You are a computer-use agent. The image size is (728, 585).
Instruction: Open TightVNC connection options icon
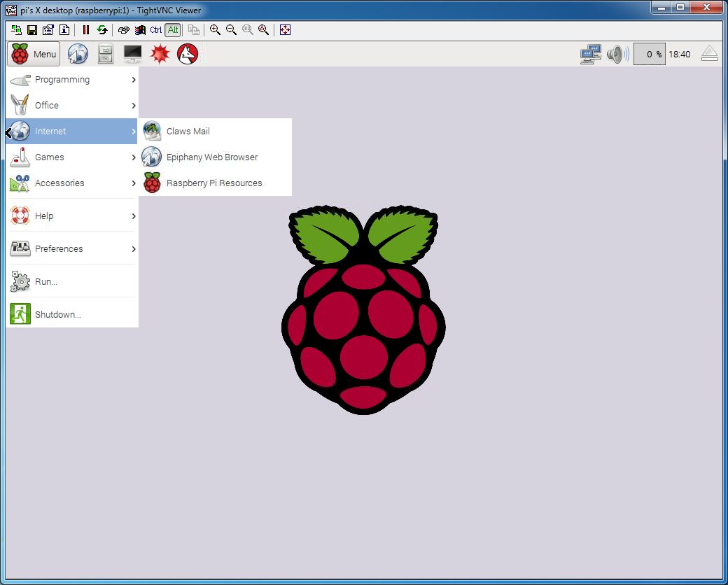click(48, 30)
